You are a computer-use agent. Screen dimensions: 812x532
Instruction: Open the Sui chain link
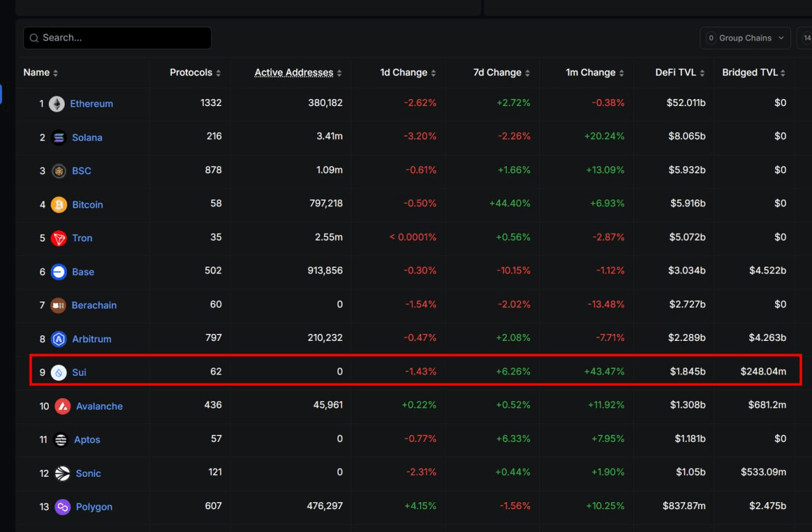(x=79, y=373)
